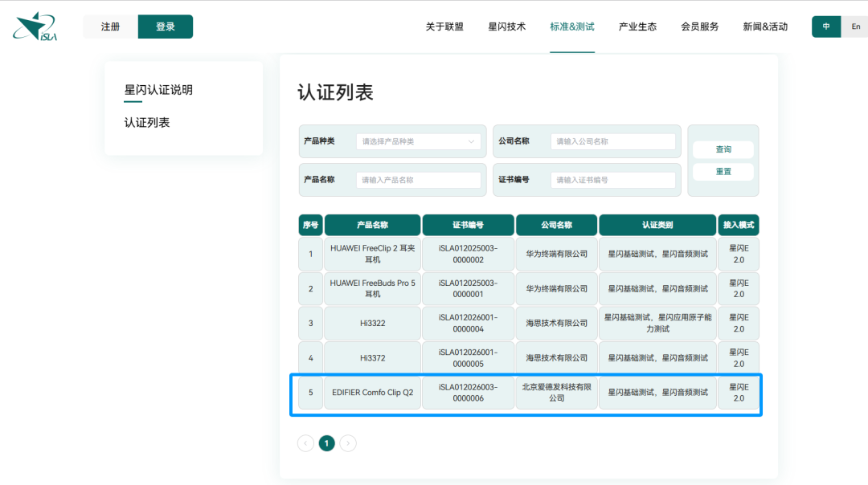This screenshot has width=868, height=485.
Task: Focus the 产品名称 input field
Action: coord(419,180)
